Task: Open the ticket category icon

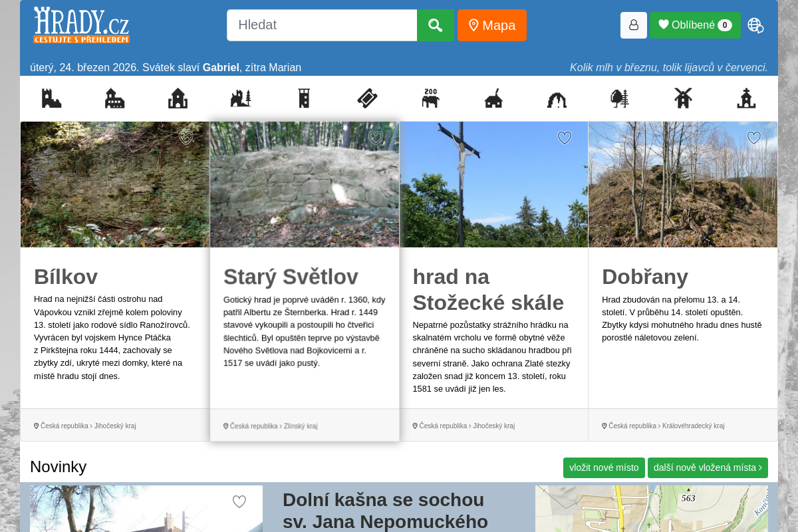Action: click(x=367, y=98)
